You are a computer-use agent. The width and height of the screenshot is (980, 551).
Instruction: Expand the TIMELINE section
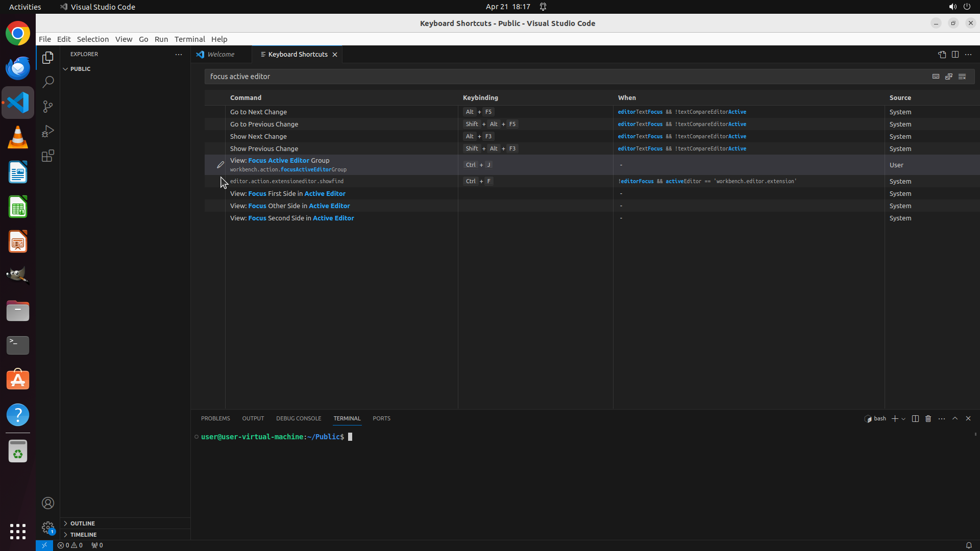click(x=83, y=535)
